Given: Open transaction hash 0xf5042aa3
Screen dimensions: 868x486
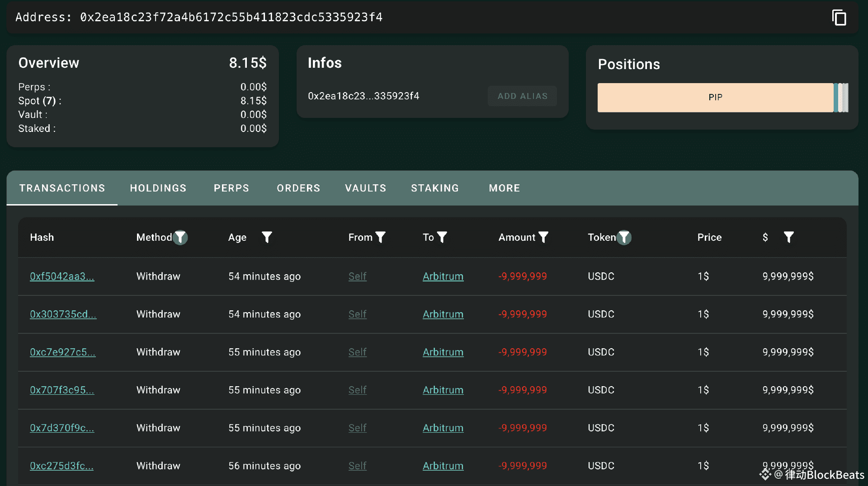Looking at the screenshot, I should 62,276.
